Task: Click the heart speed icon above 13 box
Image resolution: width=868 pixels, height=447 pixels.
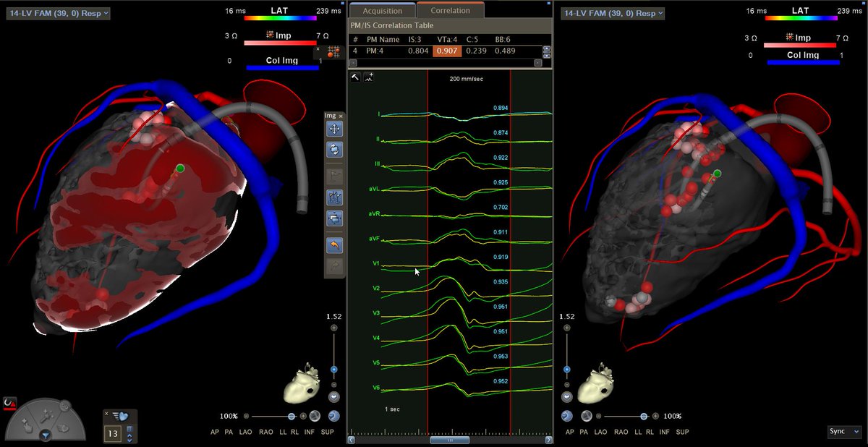Action: point(120,415)
